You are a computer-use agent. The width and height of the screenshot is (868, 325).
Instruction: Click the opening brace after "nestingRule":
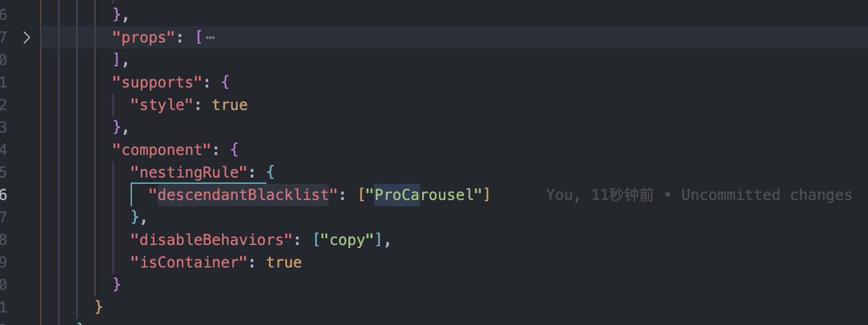click(270, 172)
